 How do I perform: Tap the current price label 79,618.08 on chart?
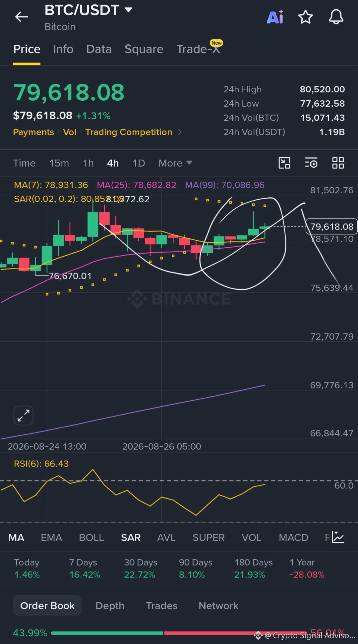pyautogui.click(x=331, y=226)
